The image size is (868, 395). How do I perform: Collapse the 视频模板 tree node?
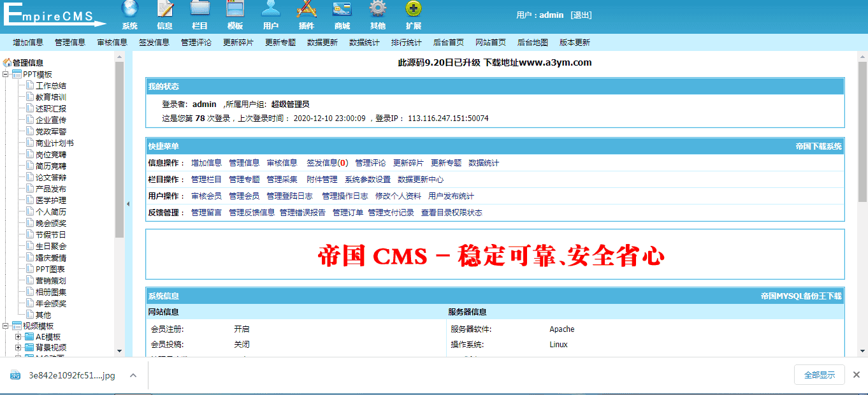point(6,326)
